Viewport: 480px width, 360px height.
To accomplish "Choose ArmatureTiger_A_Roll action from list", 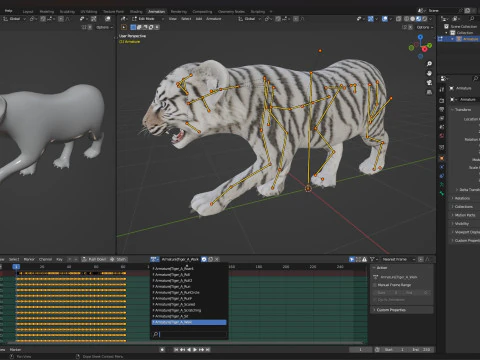I will click(x=189, y=275).
